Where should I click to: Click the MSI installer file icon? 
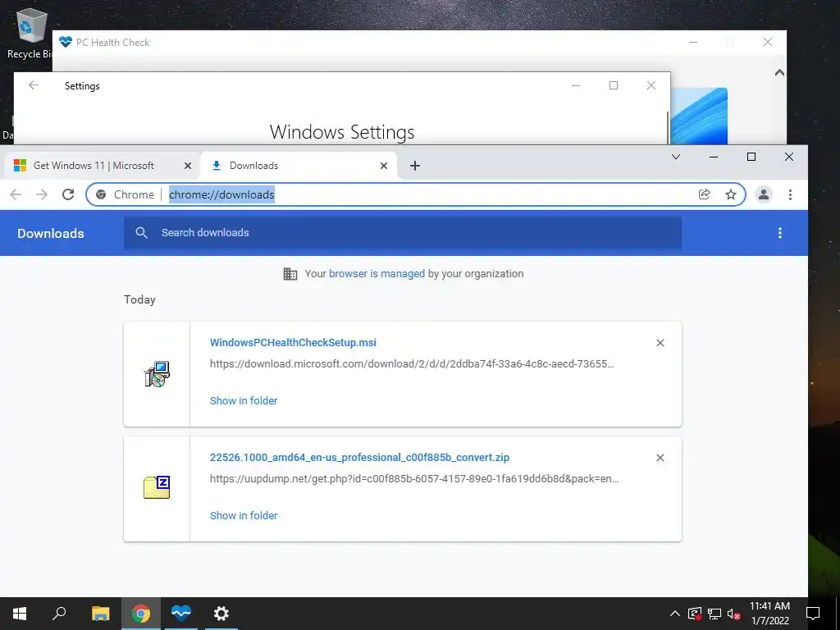(x=157, y=374)
